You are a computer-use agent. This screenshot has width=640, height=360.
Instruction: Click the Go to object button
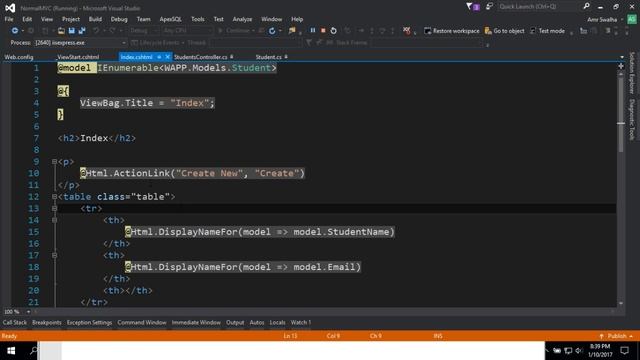pyautogui.click(x=504, y=31)
